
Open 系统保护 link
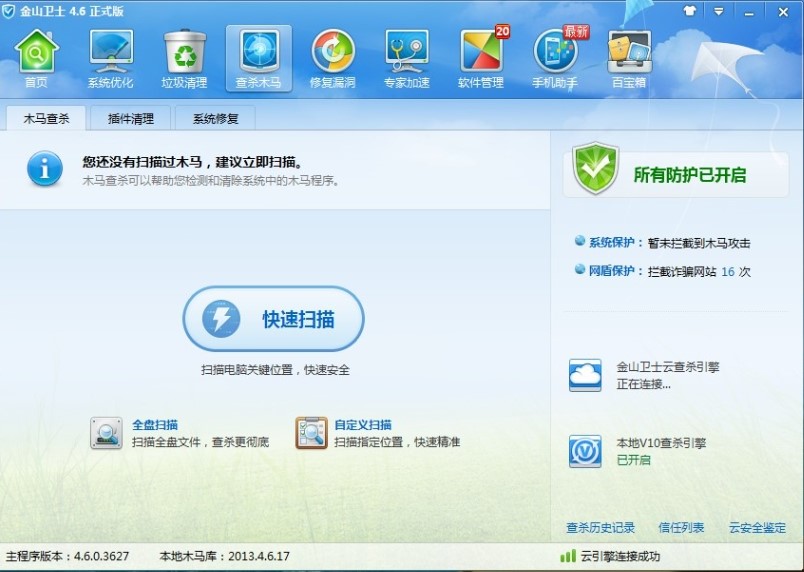point(611,242)
